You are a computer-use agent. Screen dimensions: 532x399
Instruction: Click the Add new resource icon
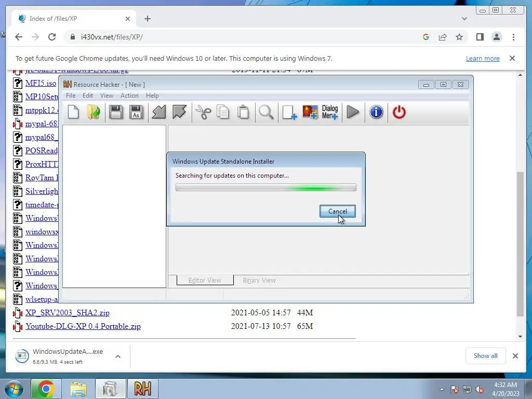(x=289, y=112)
